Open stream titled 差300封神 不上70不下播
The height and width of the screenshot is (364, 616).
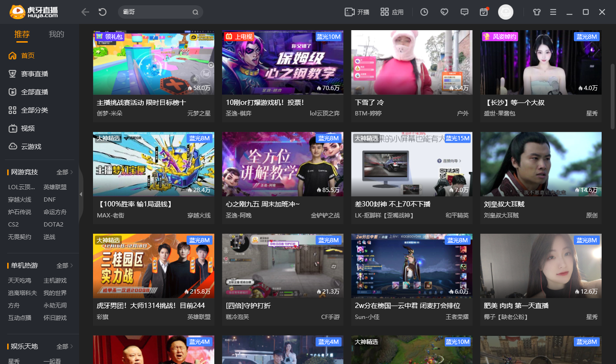[393, 204]
